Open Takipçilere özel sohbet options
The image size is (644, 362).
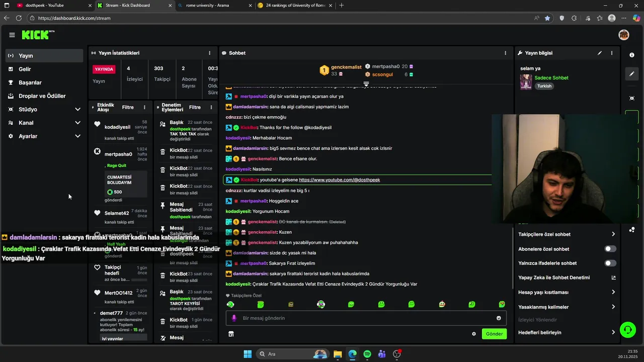coord(567,234)
